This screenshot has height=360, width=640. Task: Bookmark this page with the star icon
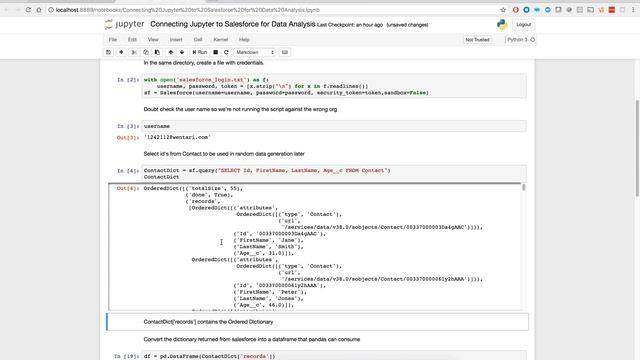click(503, 10)
